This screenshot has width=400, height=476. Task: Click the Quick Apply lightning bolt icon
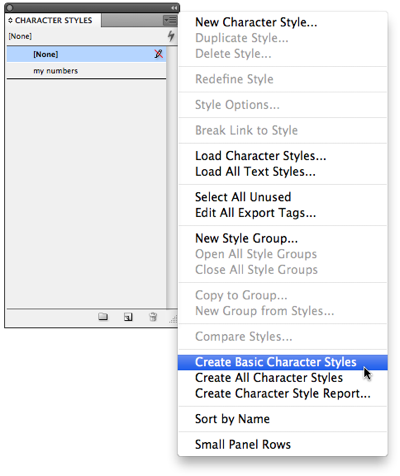point(171,36)
